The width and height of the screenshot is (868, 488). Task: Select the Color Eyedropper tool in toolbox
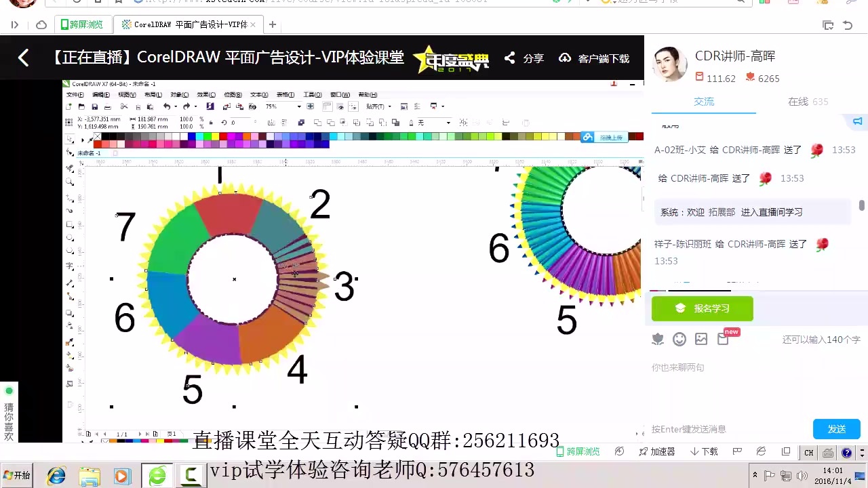[x=69, y=341]
